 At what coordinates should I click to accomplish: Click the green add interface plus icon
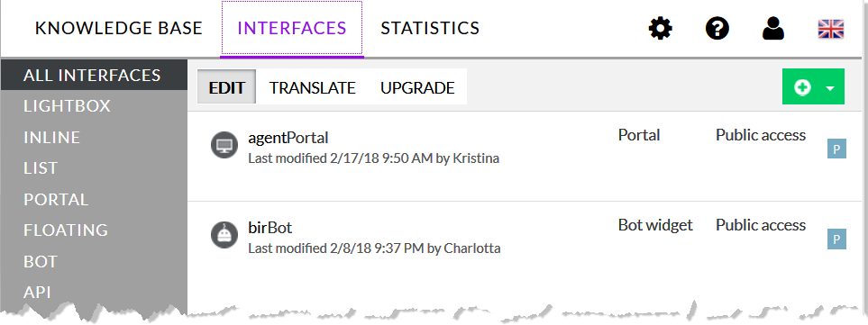[x=802, y=87]
